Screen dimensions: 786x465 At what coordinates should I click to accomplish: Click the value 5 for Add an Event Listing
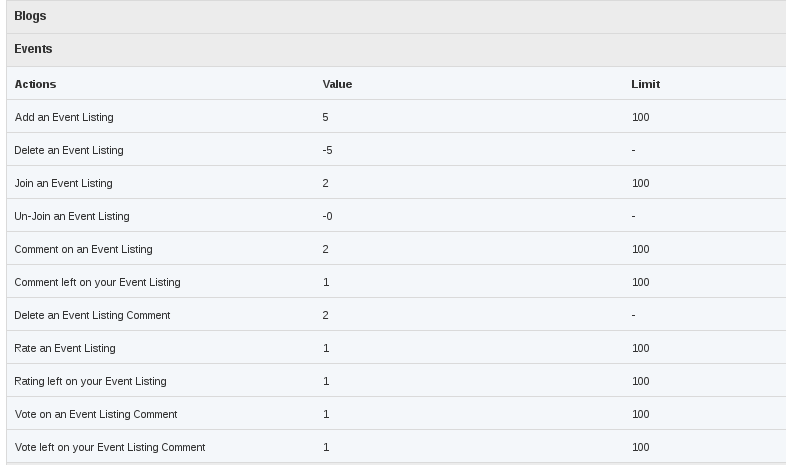pyautogui.click(x=326, y=117)
